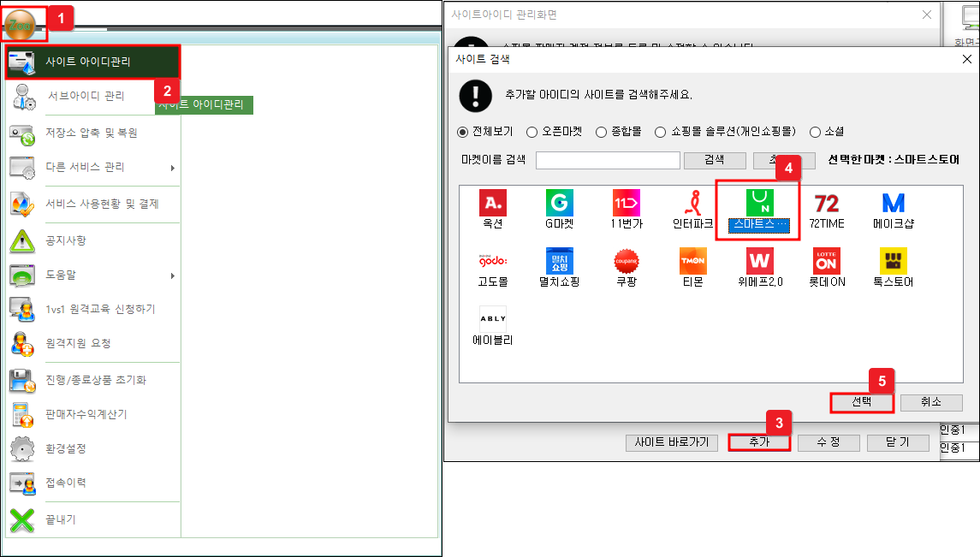The width and height of the screenshot is (980, 557).
Task: Click the 저장소 압축 및 복원 icon
Action: tap(22, 133)
